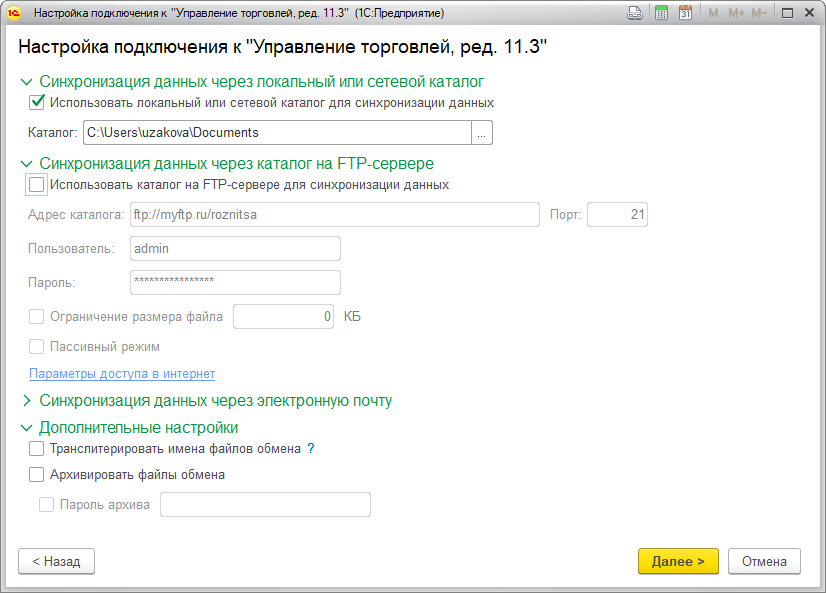Click the Далее > button

click(x=678, y=561)
